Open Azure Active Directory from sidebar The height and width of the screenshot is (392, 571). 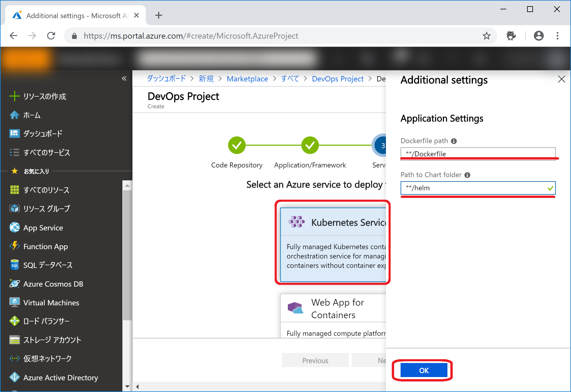(x=60, y=378)
